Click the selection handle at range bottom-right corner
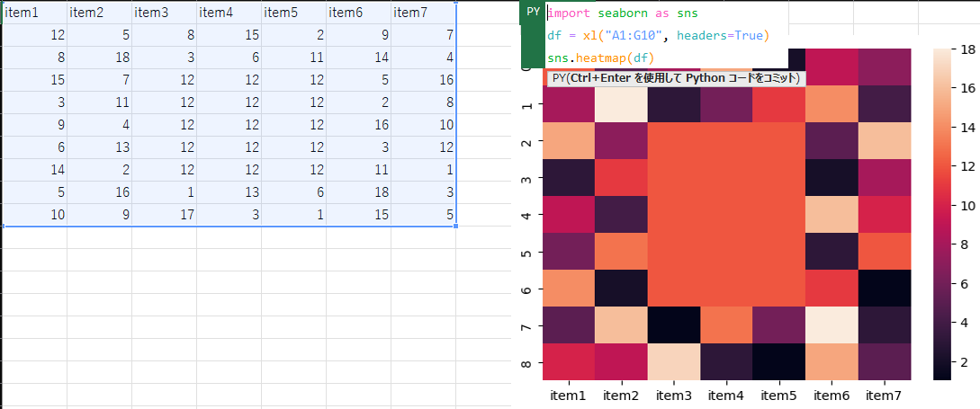Screen dimensions: 980x409 (456, 226)
